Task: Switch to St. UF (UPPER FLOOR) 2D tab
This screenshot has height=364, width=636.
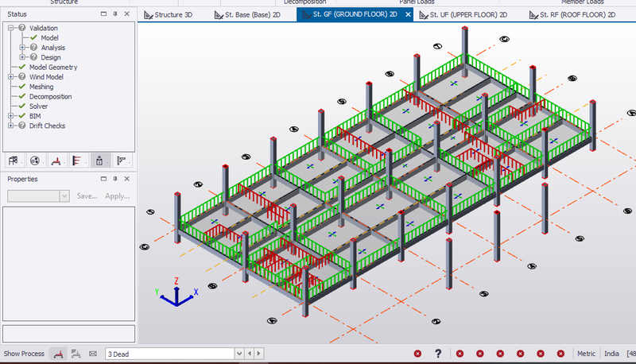Action: pyautogui.click(x=463, y=14)
